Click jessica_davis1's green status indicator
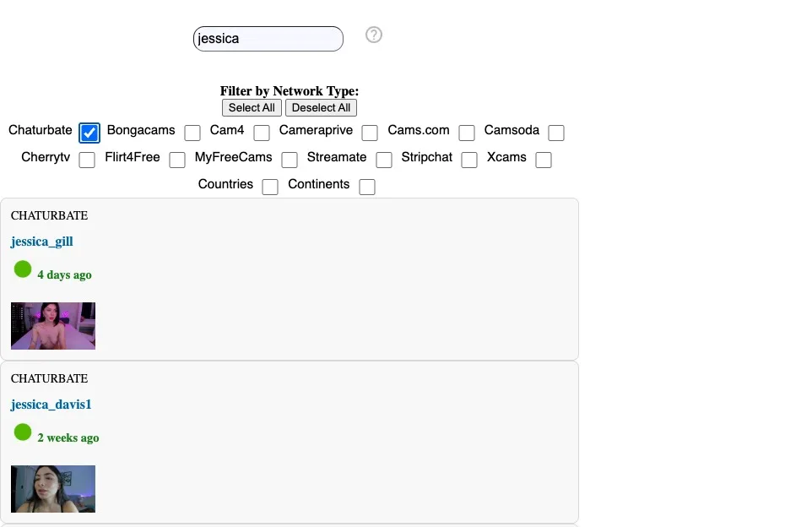This screenshot has height=527, width=812. (22, 432)
